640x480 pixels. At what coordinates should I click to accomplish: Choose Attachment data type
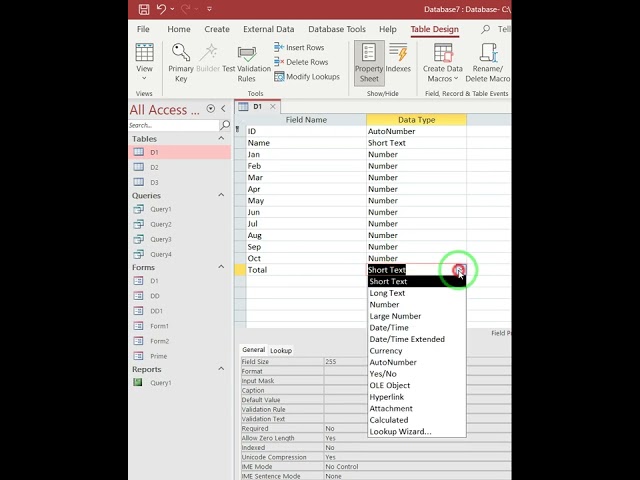point(417,409)
